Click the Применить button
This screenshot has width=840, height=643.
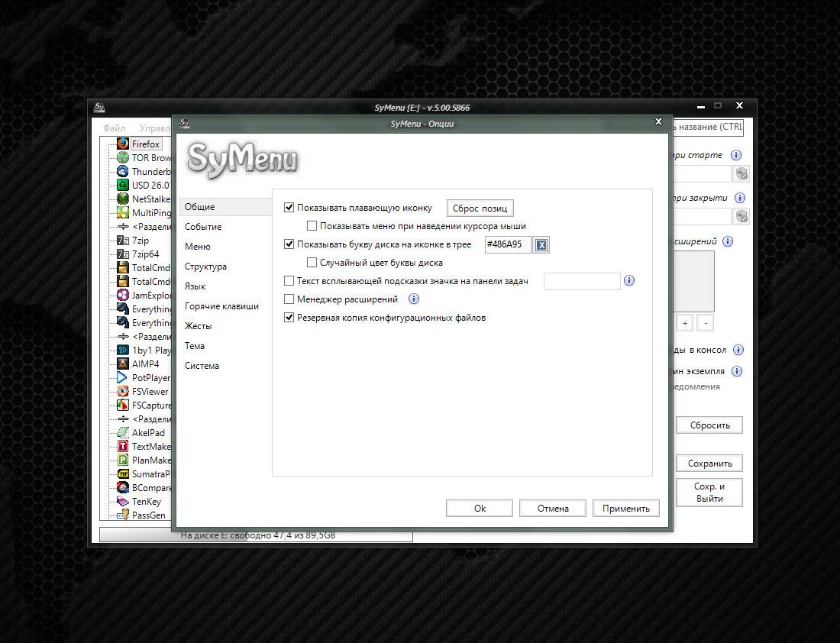click(x=625, y=509)
